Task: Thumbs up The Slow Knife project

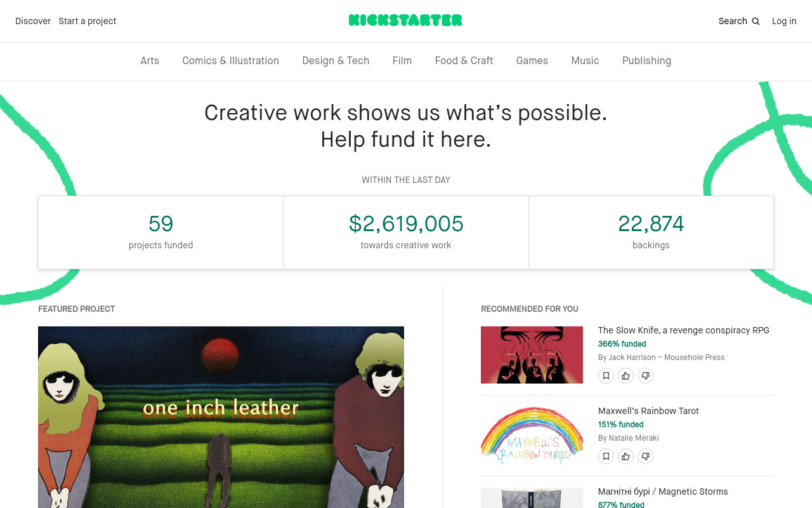Action: click(x=625, y=376)
